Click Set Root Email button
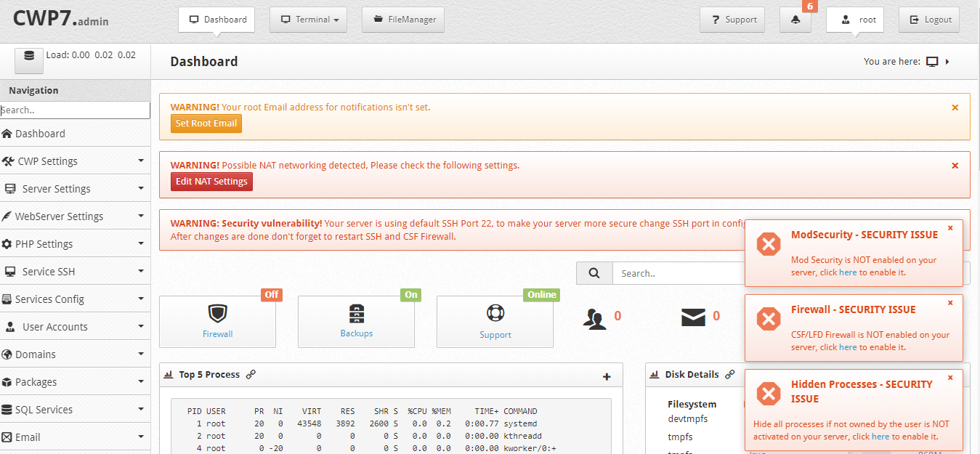This screenshot has width=980, height=454. pos(206,123)
